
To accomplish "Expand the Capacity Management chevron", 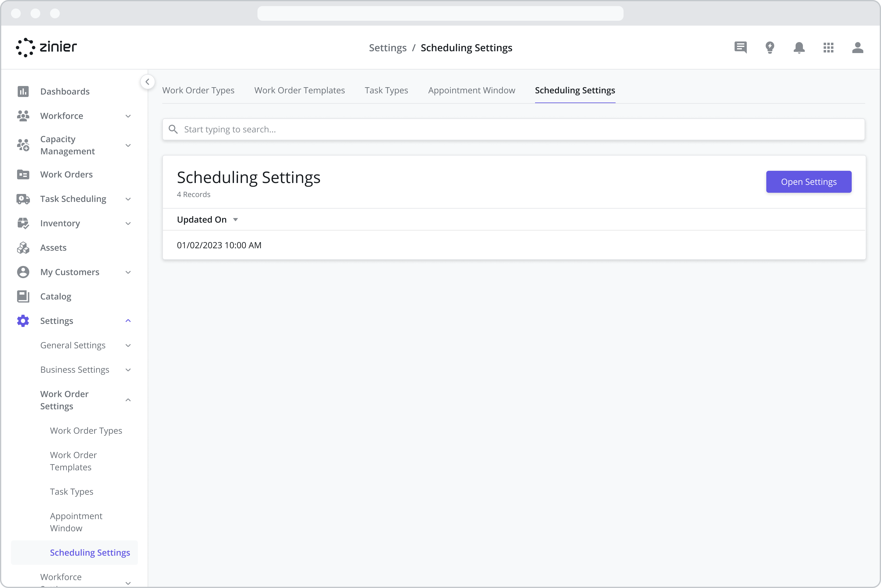I will 128,145.
